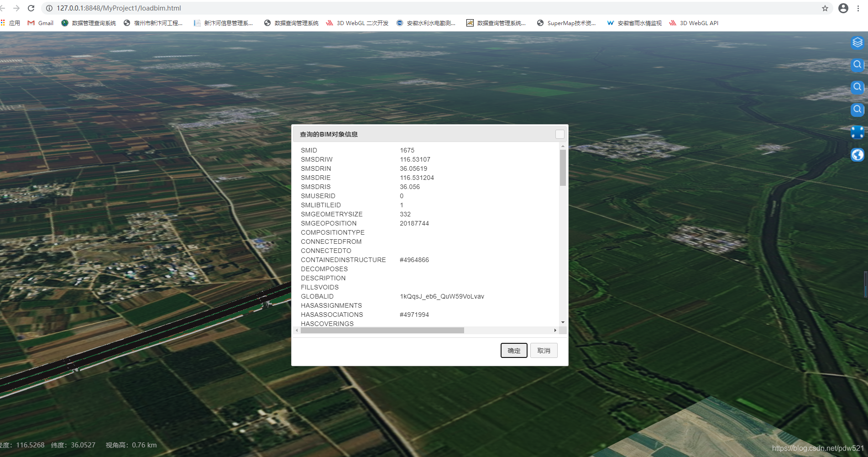Click the CONTAINEDINSTRUCTURE value #4964866
Viewport: 868px width, 457px height.
414,260
